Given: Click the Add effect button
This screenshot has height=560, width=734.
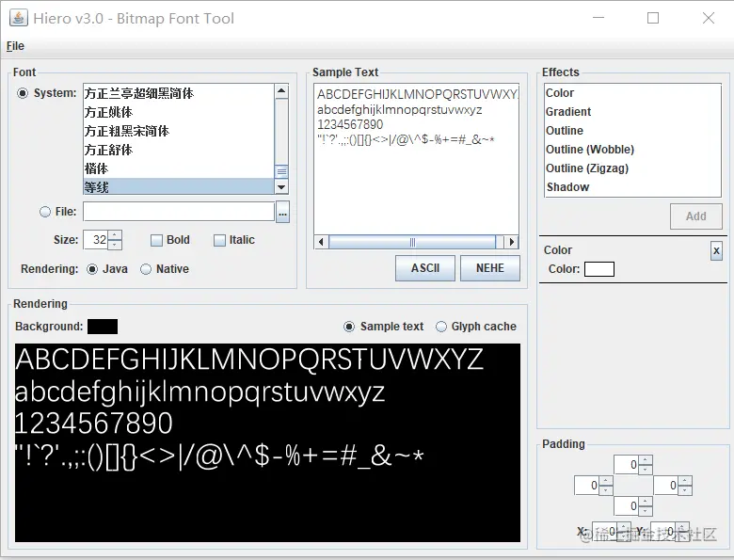Looking at the screenshot, I should pyautogui.click(x=695, y=216).
